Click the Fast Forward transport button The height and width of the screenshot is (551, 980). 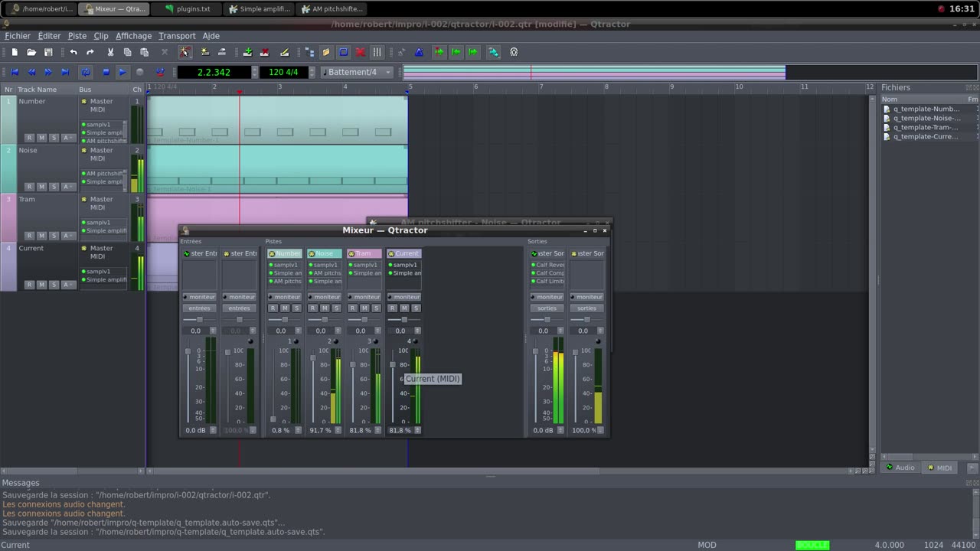click(x=48, y=72)
